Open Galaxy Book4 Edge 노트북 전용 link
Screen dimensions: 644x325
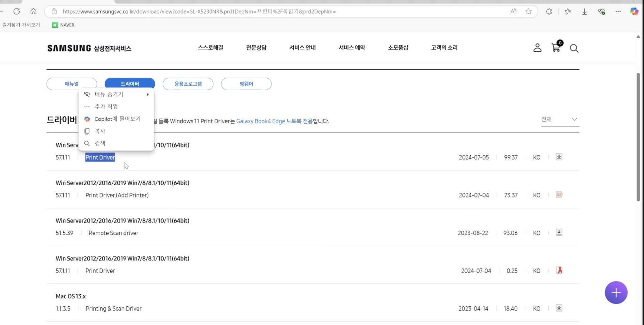point(274,121)
